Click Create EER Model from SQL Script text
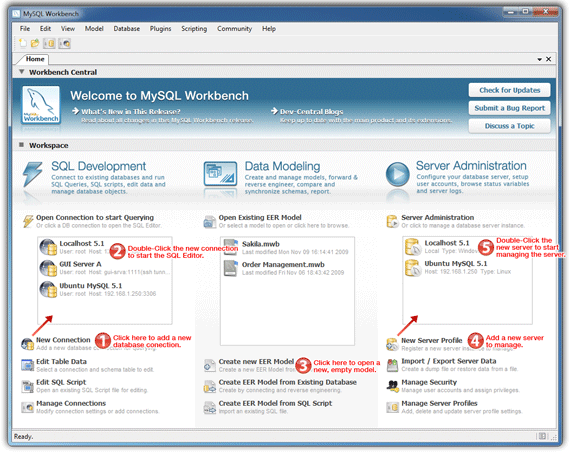 tap(275, 403)
